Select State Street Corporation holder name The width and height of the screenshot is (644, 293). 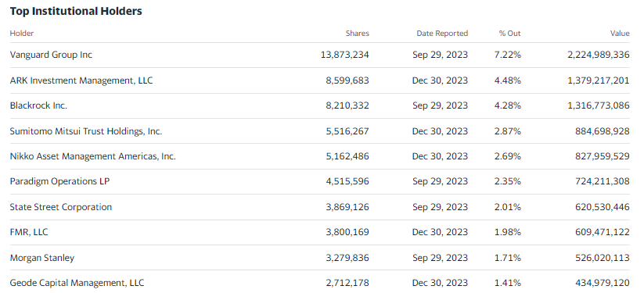tap(61, 207)
